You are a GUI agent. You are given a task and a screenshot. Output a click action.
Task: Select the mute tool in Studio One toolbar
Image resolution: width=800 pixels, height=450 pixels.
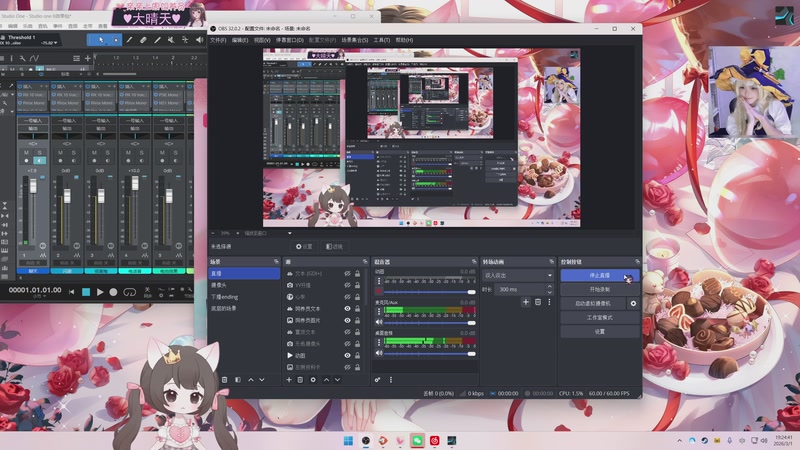[171, 40]
